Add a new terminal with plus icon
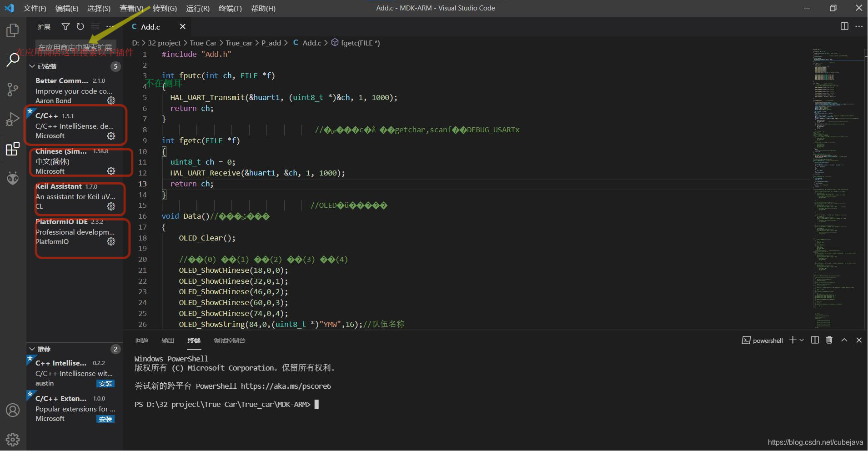The height and width of the screenshot is (451, 868). click(793, 340)
